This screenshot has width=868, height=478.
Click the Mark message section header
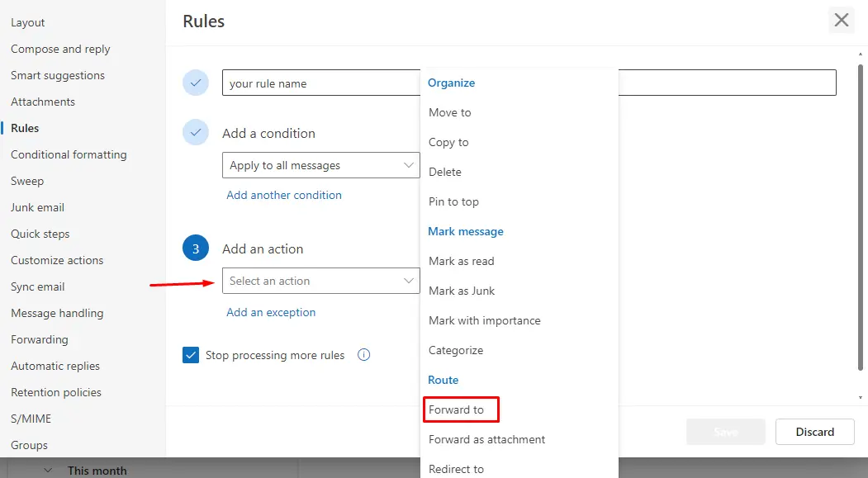click(466, 231)
